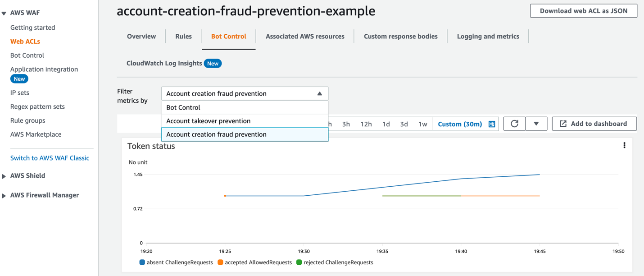644x276 pixels.
Task: Click Download web ACL as JSON
Action: tap(584, 10)
